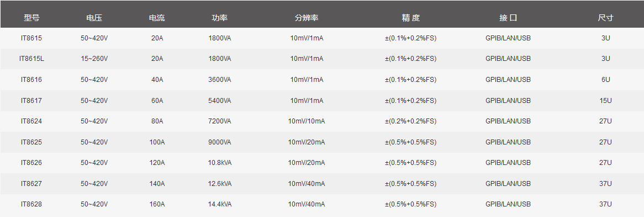Select the 14.4kVA power value
Image resolution: width=644 pixels, height=217 pixels.
[x=220, y=204]
